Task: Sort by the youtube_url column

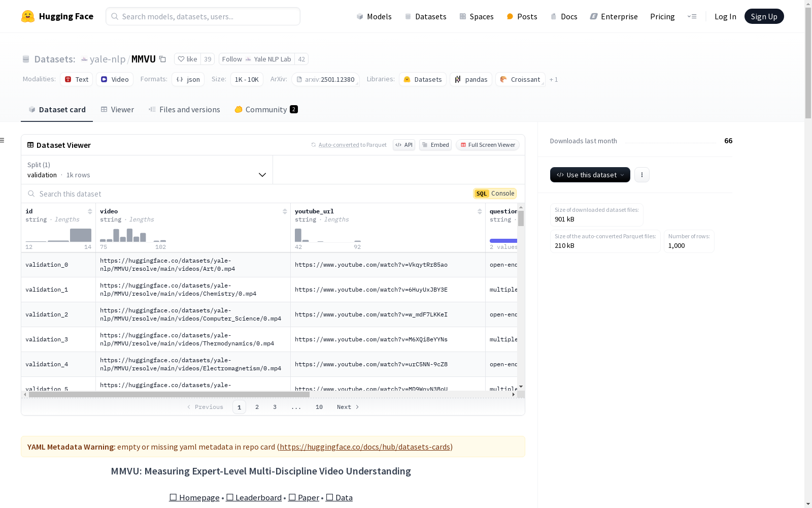Action: (480, 211)
